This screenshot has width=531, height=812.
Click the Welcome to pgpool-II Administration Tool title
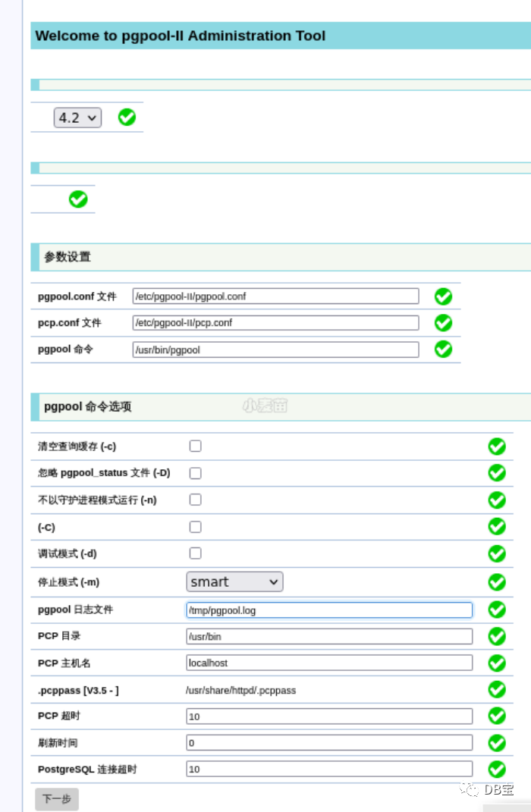point(181,36)
